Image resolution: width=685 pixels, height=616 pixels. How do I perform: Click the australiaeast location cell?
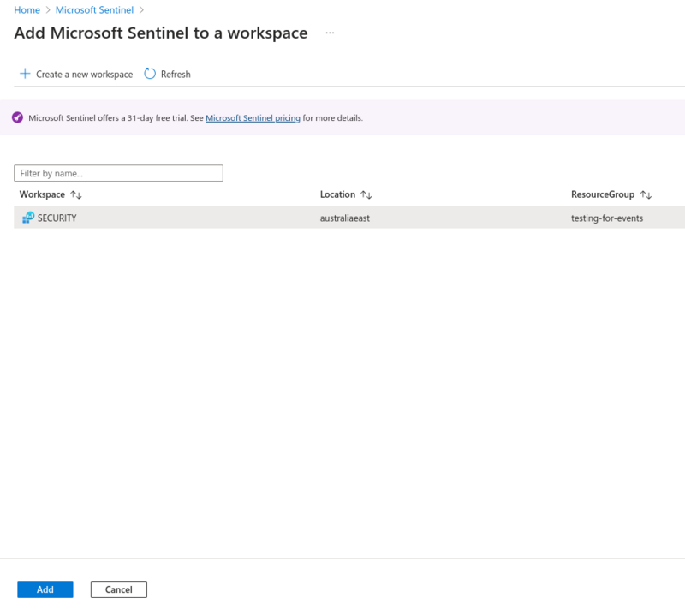[x=345, y=218]
